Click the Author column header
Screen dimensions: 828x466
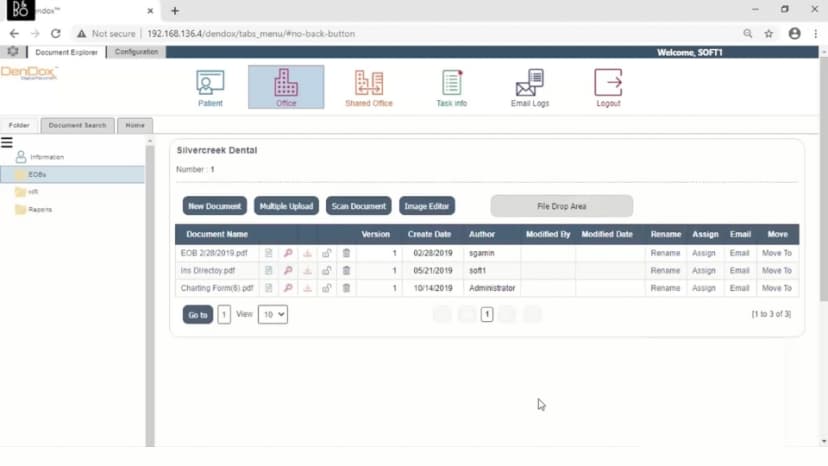point(482,234)
